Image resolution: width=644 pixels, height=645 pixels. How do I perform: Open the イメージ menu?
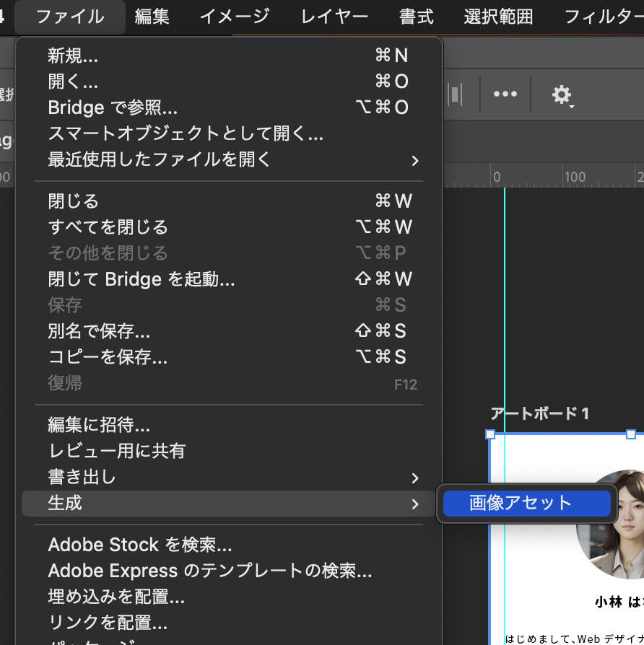[x=235, y=17]
